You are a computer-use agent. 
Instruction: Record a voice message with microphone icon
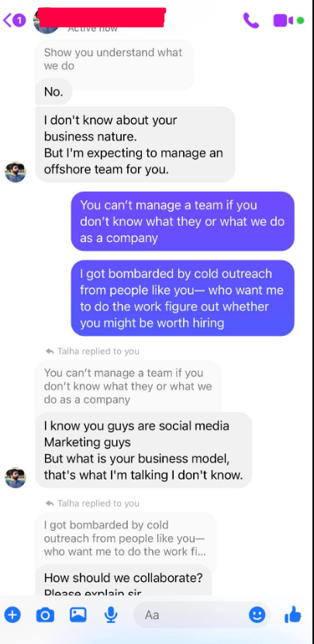point(110,615)
